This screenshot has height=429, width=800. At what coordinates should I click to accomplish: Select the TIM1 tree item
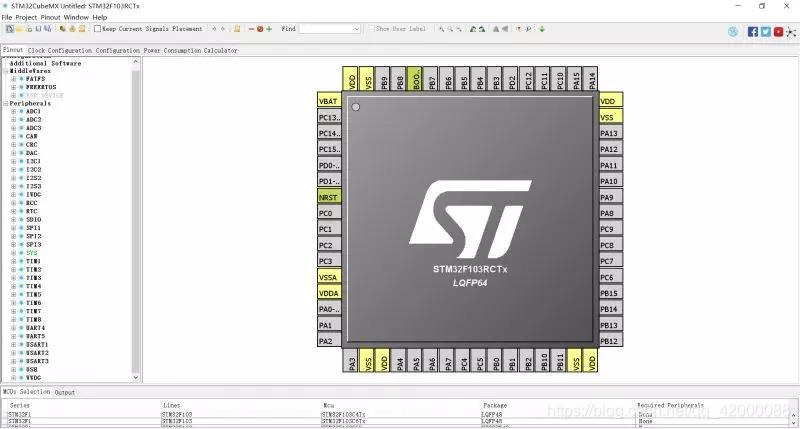[x=34, y=261]
